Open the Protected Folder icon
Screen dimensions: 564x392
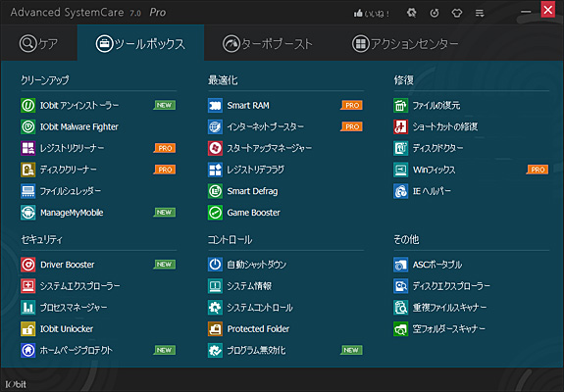[x=215, y=328]
